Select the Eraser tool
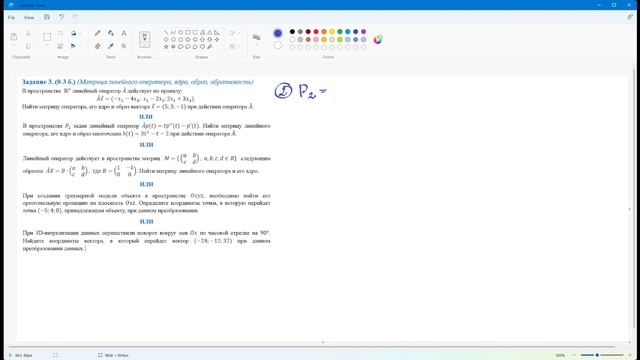This screenshot has width=640, height=360. (x=98, y=46)
